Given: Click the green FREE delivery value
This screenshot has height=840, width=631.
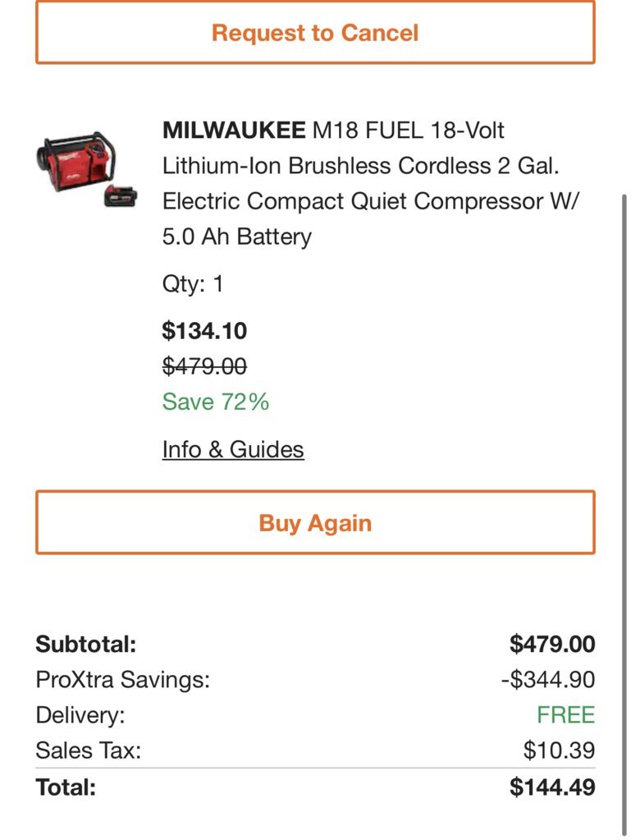Looking at the screenshot, I should (x=565, y=714).
